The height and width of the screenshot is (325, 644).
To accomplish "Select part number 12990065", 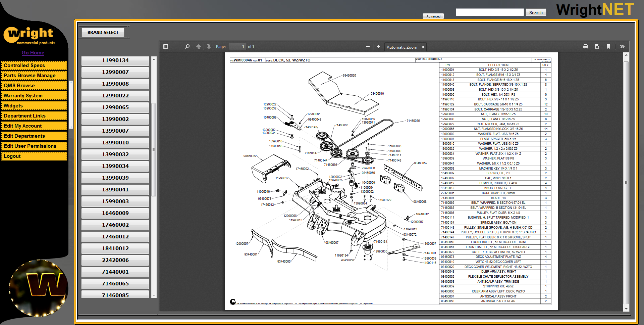I will (115, 107).
